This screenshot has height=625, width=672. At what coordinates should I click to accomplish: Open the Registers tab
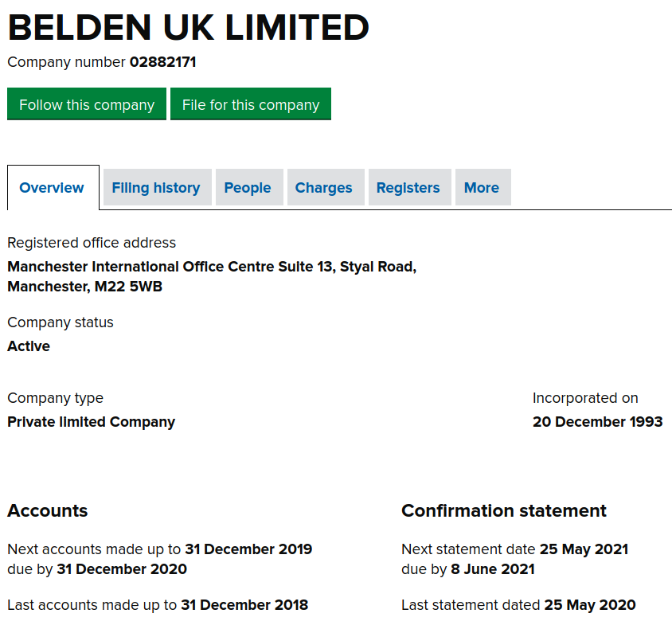click(408, 188)
